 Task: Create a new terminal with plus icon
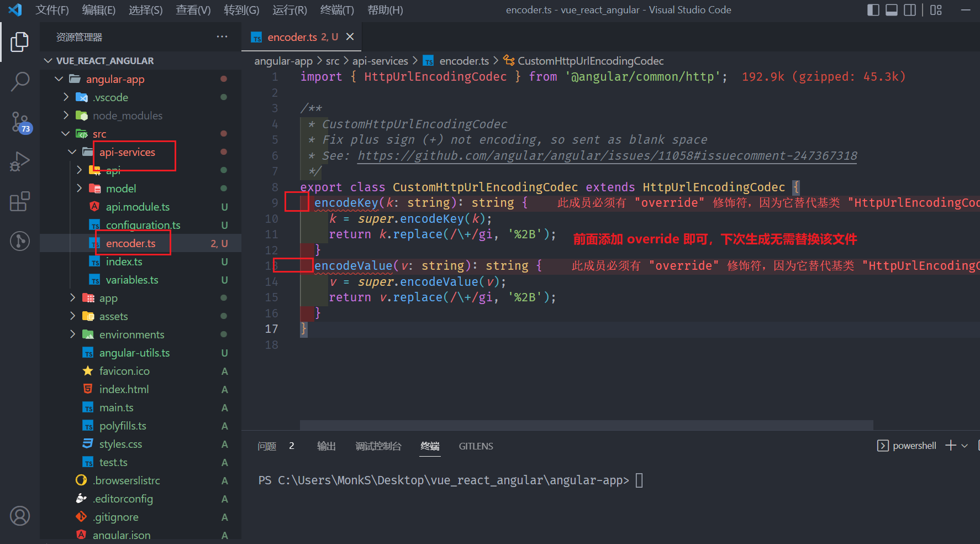click(x=950, y=446)
